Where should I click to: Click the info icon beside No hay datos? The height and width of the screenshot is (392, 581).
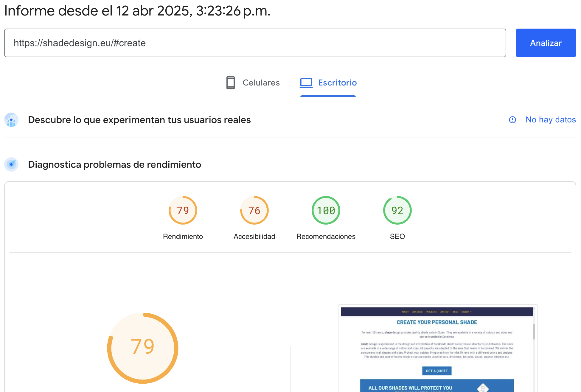[512, 120]
